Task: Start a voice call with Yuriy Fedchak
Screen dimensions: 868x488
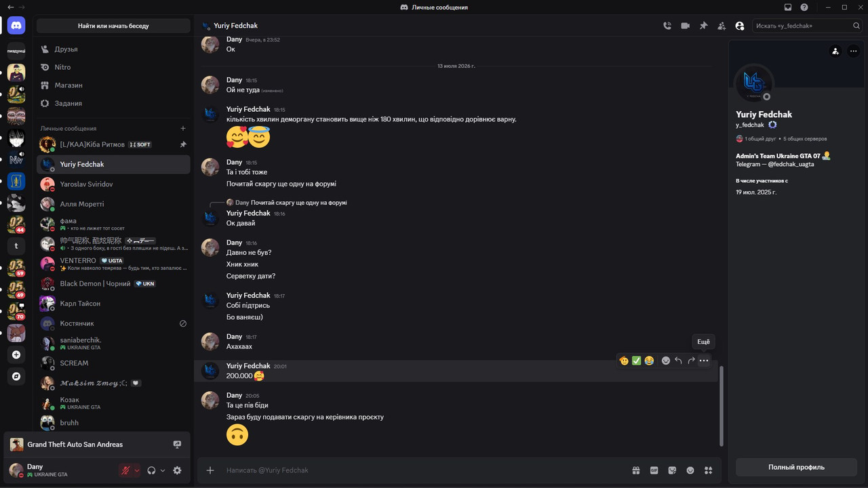Action: [x=667, y=26]
